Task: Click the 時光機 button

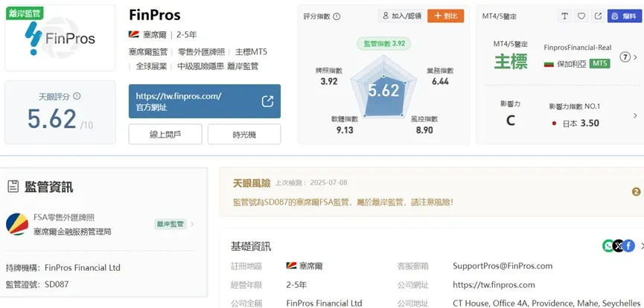Action: [x=244, y=135]
